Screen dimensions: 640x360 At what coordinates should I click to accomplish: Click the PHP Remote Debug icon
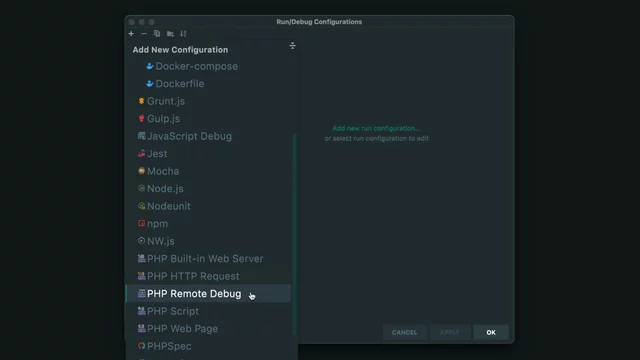(x=141, y=293)
